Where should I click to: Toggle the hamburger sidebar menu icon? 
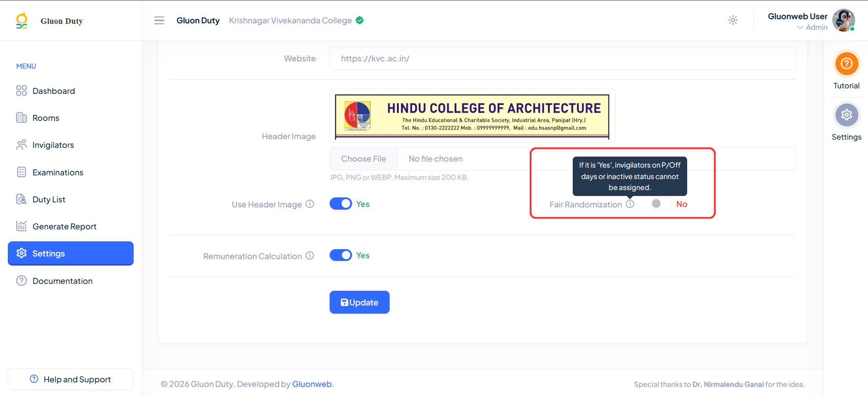pos(159,21)
